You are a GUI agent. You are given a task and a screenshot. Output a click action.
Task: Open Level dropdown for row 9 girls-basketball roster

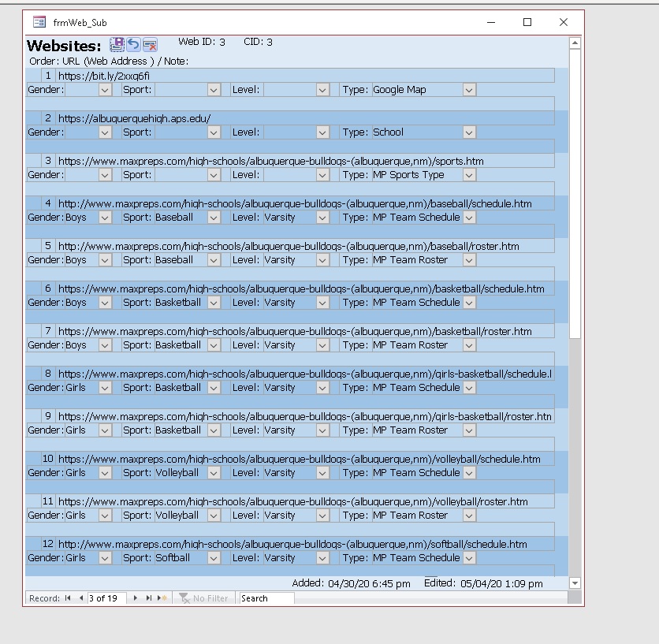(x=322, y=430)
